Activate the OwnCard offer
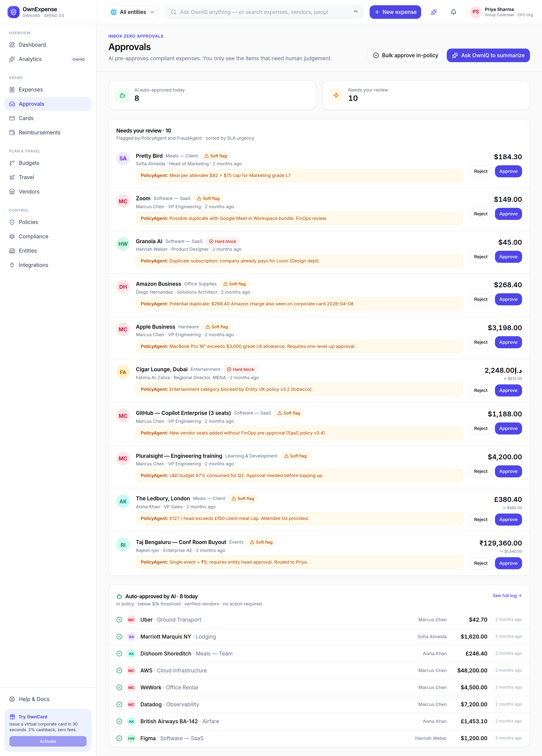The height and width of the screenshot is (756, 542). click(48, 741)
